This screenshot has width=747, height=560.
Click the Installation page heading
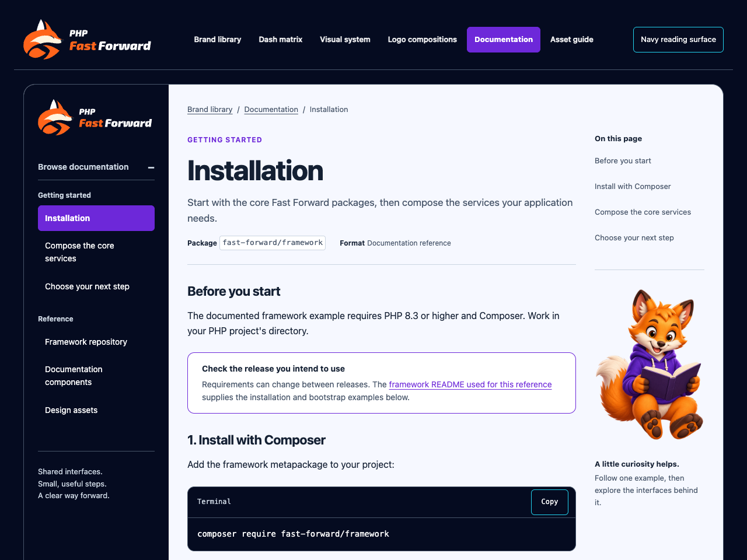[255, 171]
